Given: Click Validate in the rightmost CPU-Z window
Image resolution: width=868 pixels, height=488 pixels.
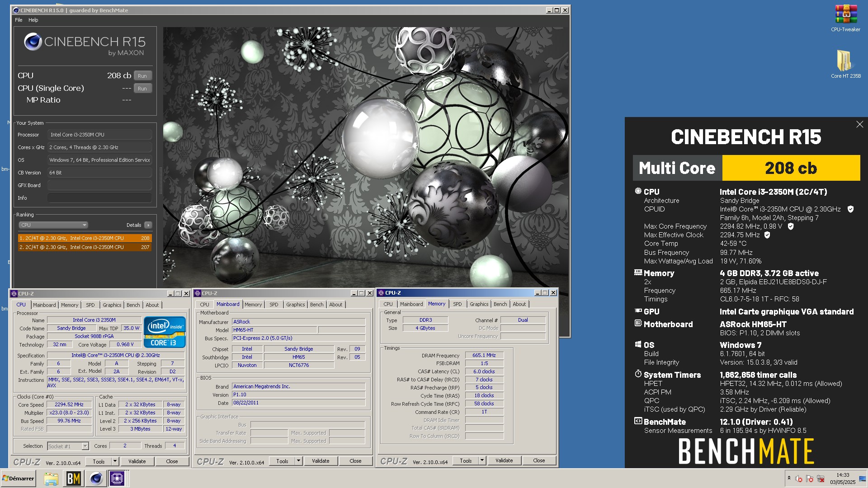Looking at the screenshot, I should tap(504, 460).
